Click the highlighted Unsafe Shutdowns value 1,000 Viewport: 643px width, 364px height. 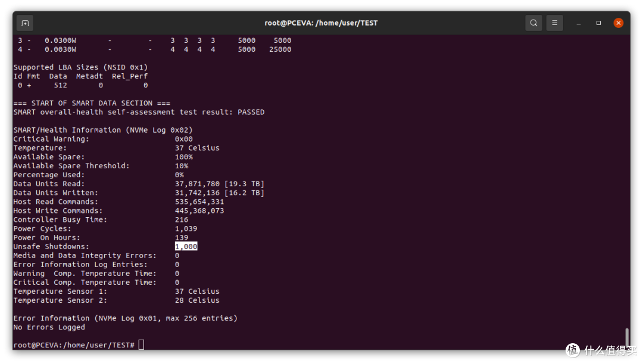pos(186,246)
